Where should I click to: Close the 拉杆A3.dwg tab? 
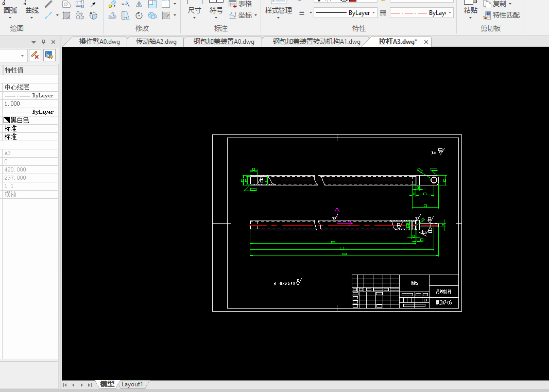(x=426, y=42)
